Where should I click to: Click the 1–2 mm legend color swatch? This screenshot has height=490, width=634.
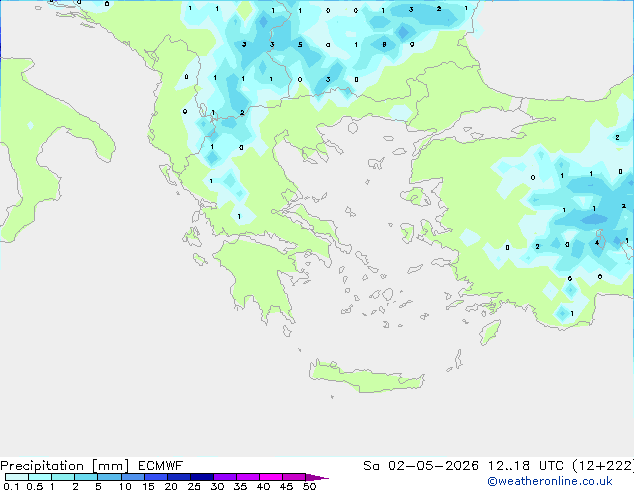click(63, 477)
